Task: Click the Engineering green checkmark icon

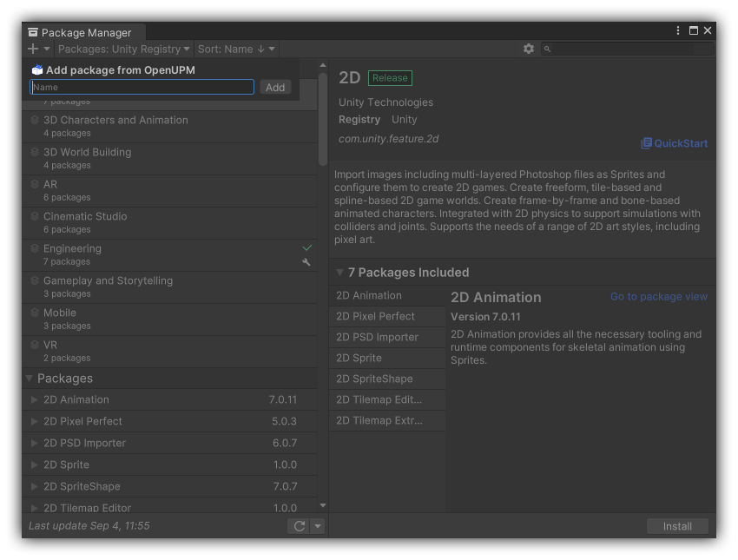Action: click(306, 247)
